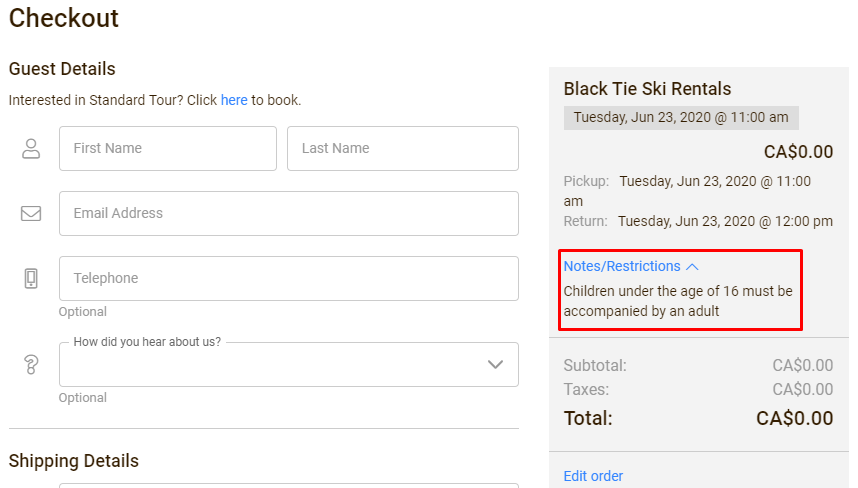Click the Black Tie Ski Rentals title
Image resolution: width=858 pixels, height=488 pixels.
pyautogui.click(x=647, y=89)
